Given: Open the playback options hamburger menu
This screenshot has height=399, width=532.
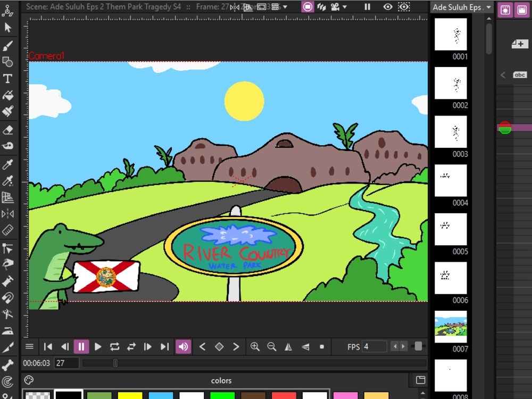Looking at the screenshot, I should (x=29, y=346).
